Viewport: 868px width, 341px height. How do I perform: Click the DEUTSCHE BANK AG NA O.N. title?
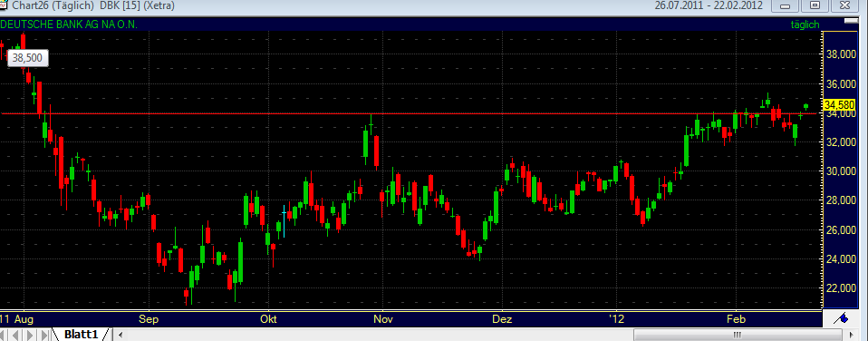[x=69, y=24]
